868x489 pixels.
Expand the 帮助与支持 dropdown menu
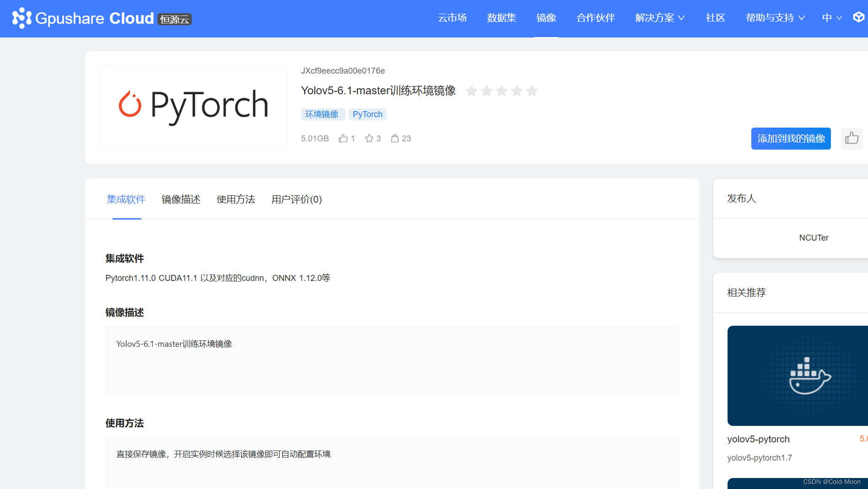tap(775, 18)
